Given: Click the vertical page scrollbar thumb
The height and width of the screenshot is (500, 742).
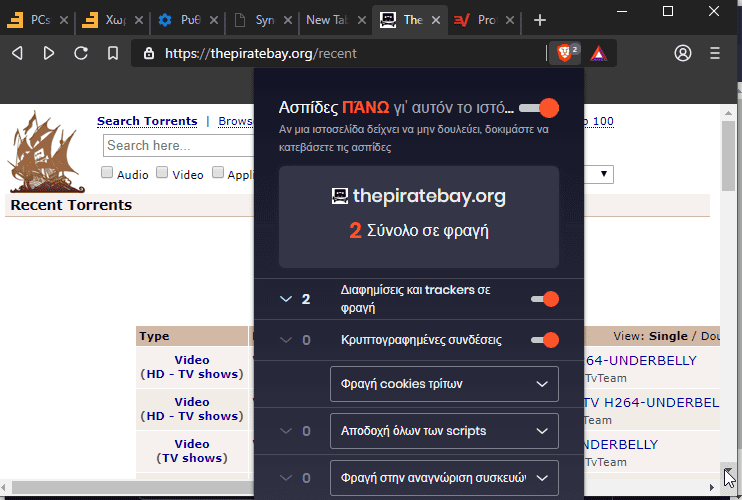Looking at the screenshot, I should coord(728,156).
